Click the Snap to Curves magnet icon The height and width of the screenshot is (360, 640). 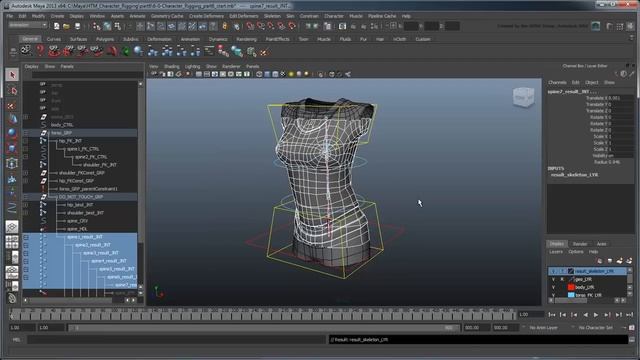coord(260,26)
